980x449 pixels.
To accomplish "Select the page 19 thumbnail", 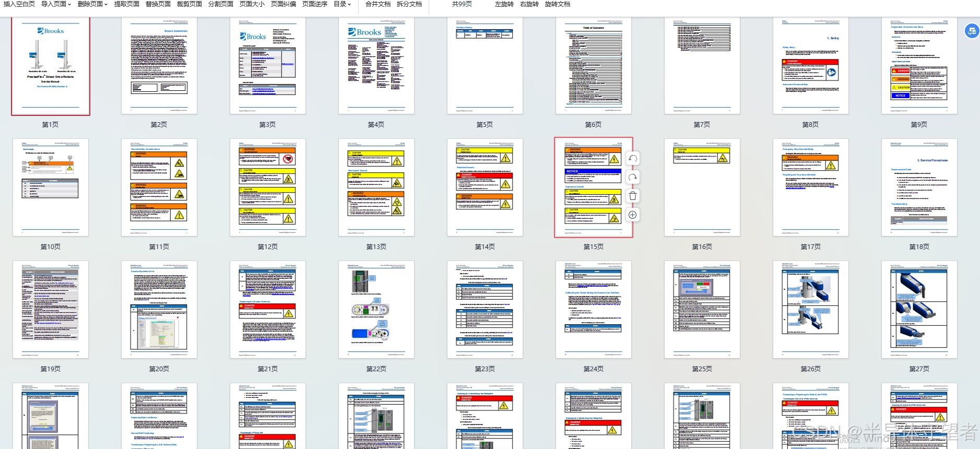I will click(x=51, y=310).
